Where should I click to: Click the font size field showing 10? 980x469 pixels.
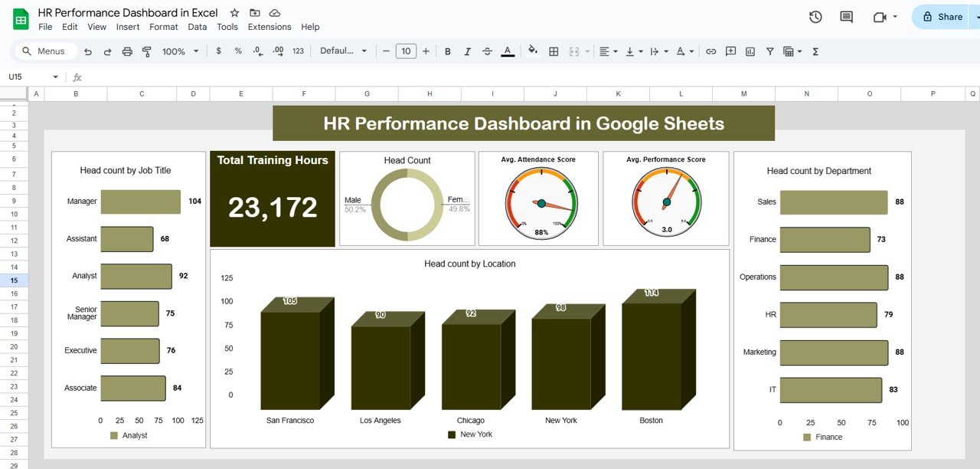[406, 51]
